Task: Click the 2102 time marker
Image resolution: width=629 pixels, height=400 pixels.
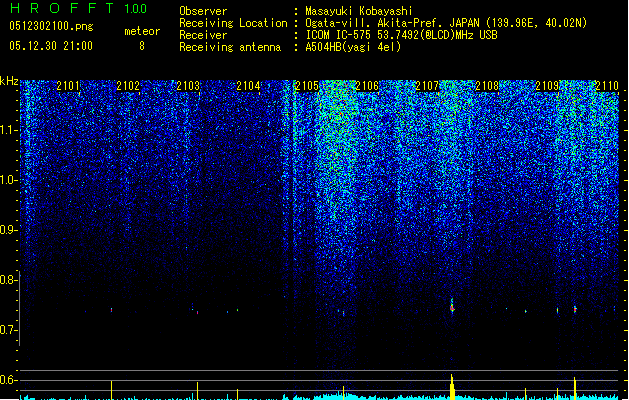Action: (x=128, y=86)
